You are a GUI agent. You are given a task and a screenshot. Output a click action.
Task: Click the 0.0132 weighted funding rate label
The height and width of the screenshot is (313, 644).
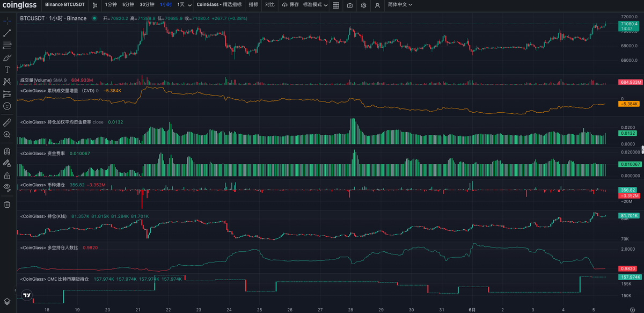pyautogui.click(x=628, y=133)
